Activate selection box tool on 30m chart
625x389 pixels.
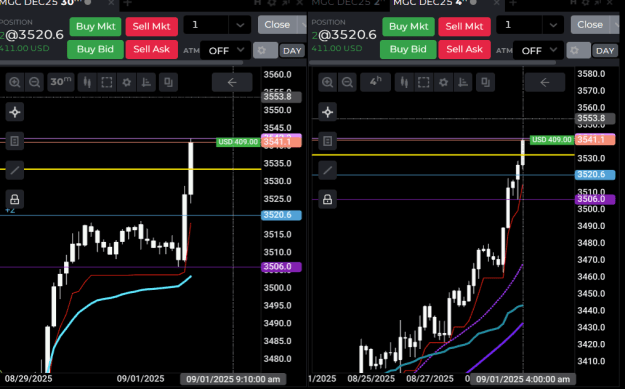coord(107,83)
